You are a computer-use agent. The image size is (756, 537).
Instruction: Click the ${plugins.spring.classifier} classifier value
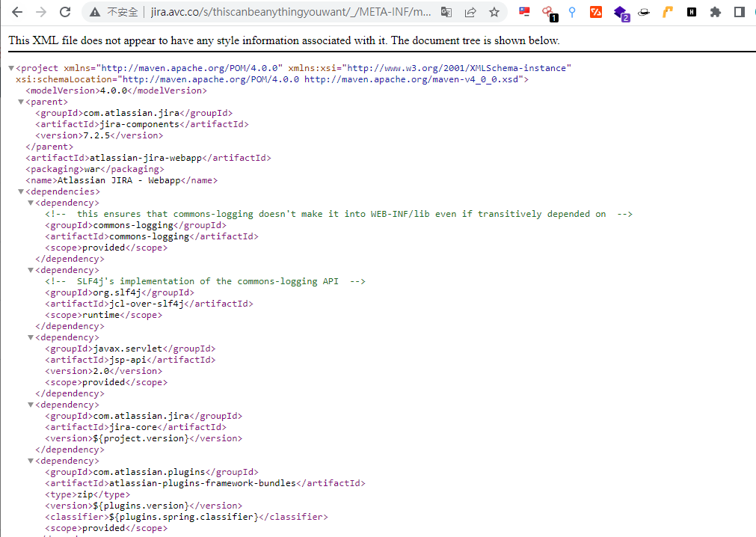tap(184, 517)
